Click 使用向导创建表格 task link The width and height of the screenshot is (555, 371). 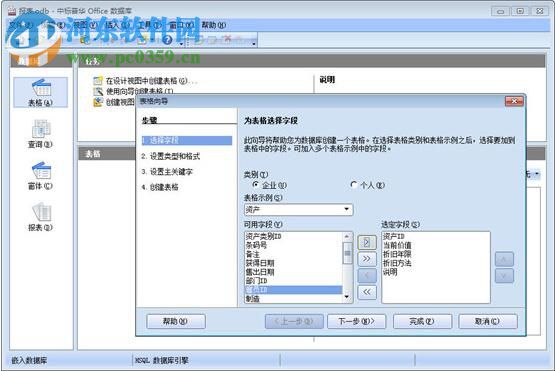140,91
